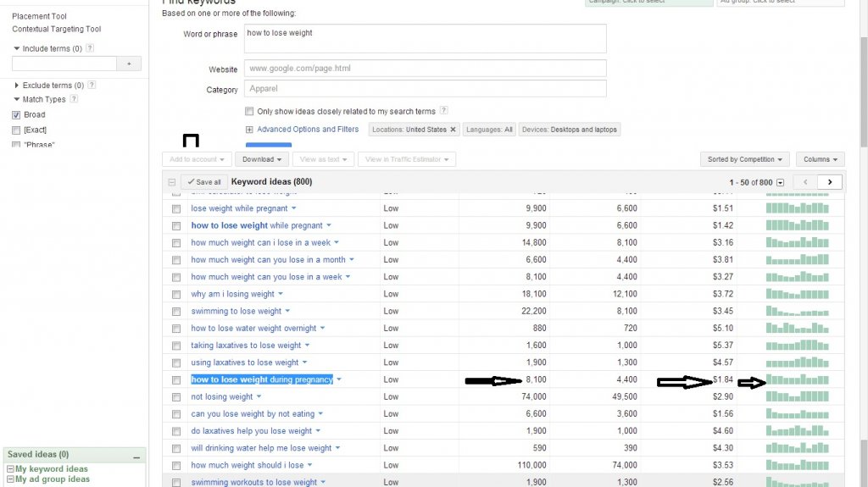Click the Word or phrase text box
The image size is (868, 487).
(425, 38)
